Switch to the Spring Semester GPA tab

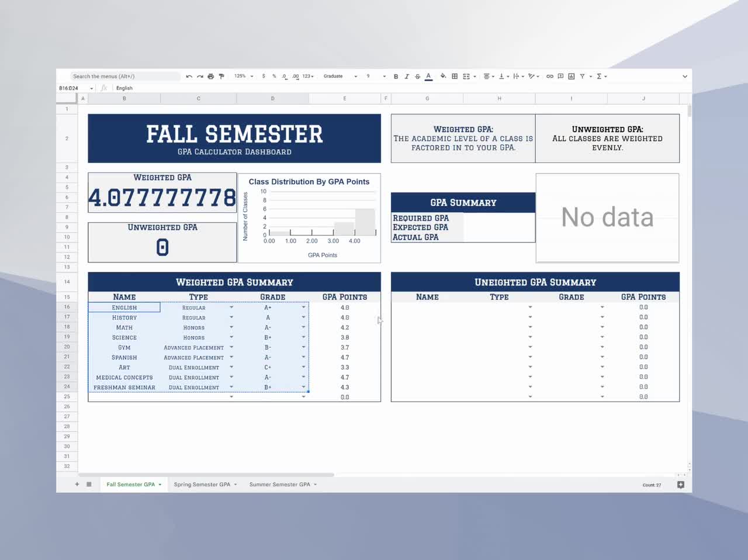click(x=203, y=484)
